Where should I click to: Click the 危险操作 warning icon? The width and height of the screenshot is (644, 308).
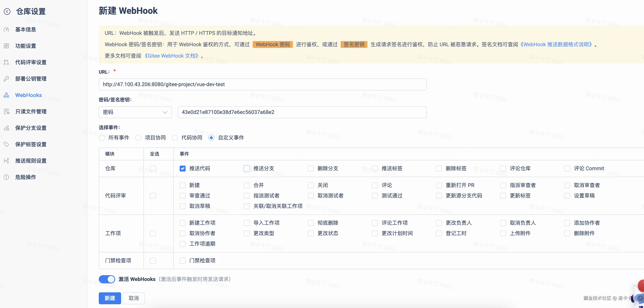coord(7,177)
